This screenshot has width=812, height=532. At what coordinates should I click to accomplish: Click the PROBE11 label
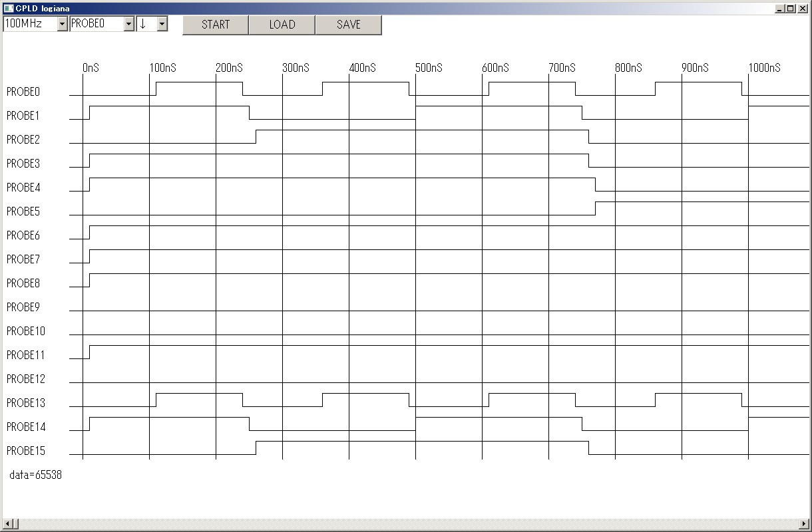point(26,355)
